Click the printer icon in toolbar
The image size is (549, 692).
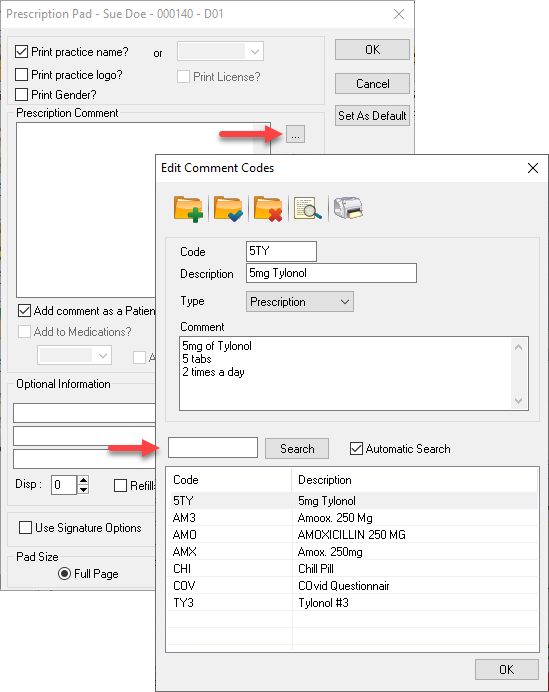coord(348,208)
